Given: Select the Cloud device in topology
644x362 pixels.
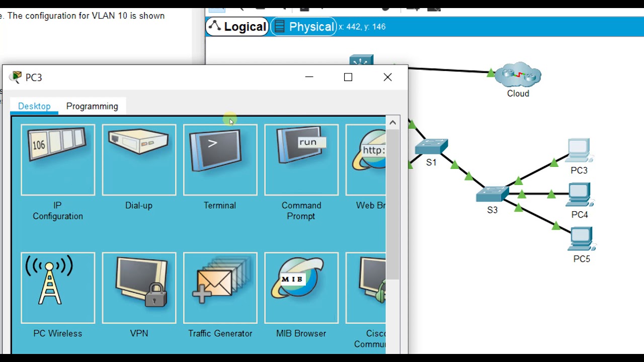Looking at the screenshot, I should click(x=518, y=75).
